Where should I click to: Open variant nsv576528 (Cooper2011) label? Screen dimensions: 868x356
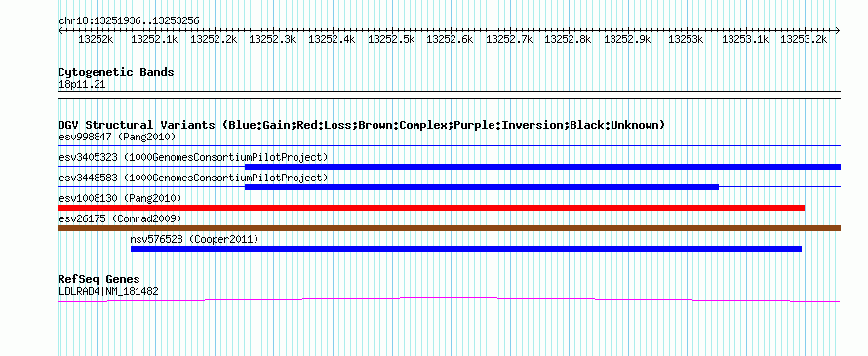194,239
